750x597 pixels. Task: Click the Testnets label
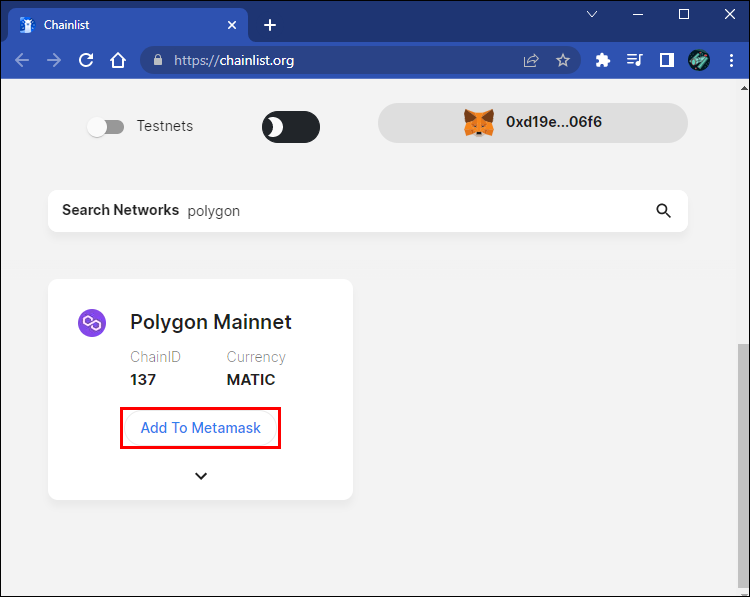(x=165, y=126)
